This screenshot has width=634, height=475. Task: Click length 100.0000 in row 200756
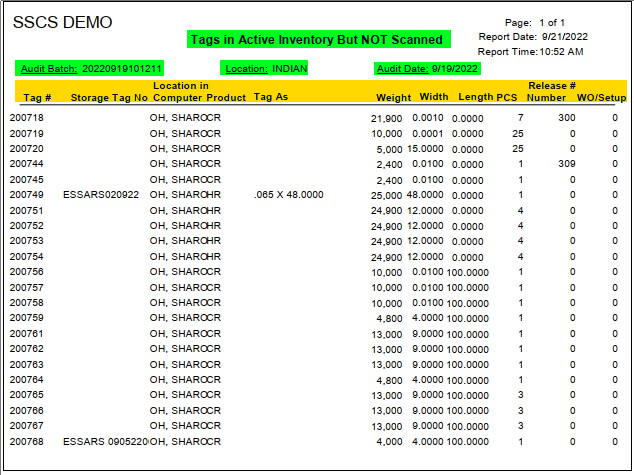tap(468, 272)
